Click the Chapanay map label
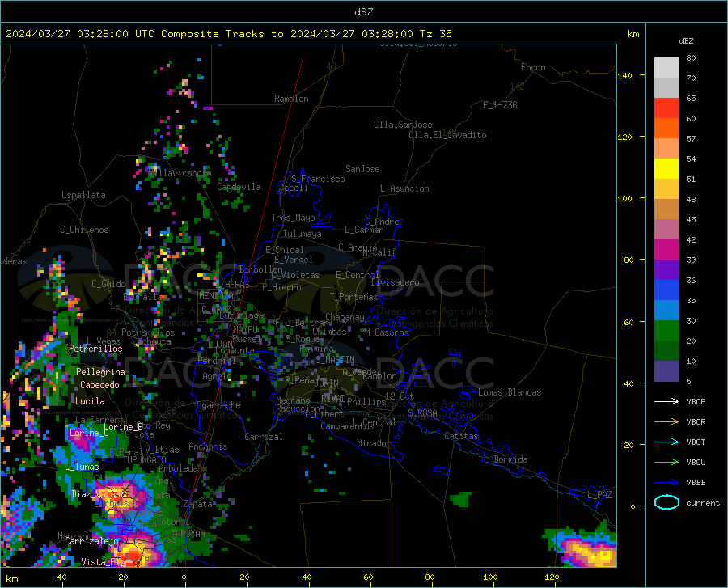 345,317
